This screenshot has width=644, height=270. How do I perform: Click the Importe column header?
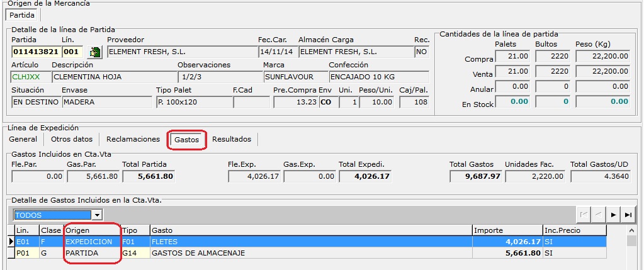[507, 230]
